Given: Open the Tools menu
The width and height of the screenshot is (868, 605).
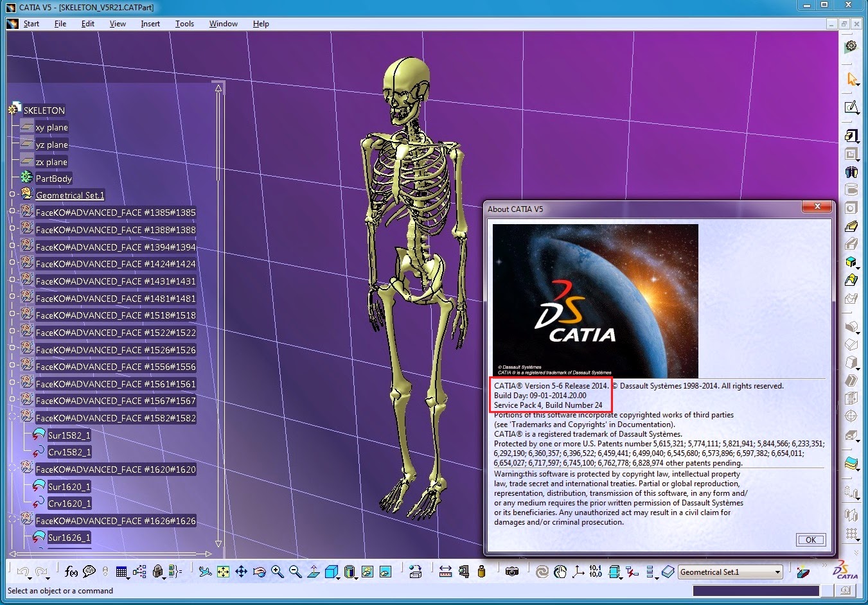Looking at the screenshot, I should click(184, 24).
